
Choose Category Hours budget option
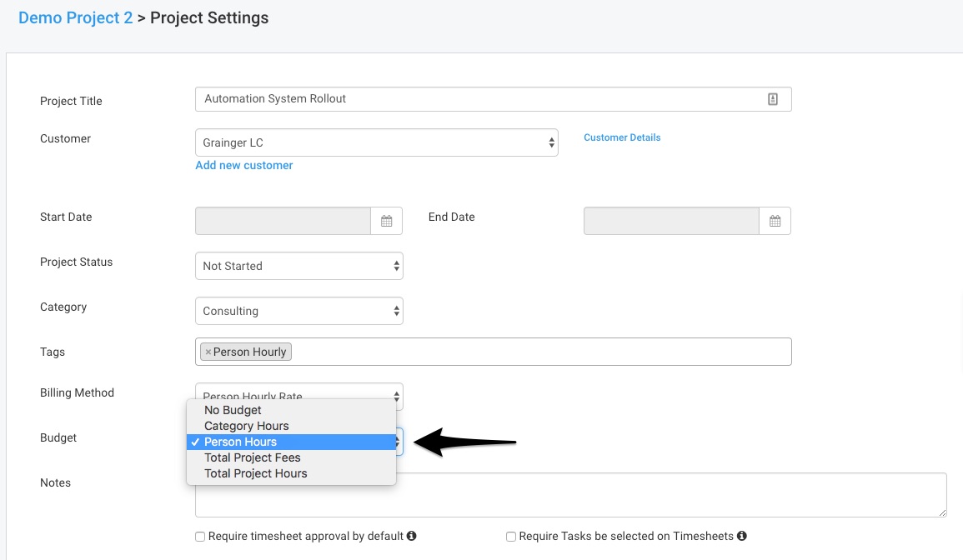pyautogui.click(x=246, y=426)
